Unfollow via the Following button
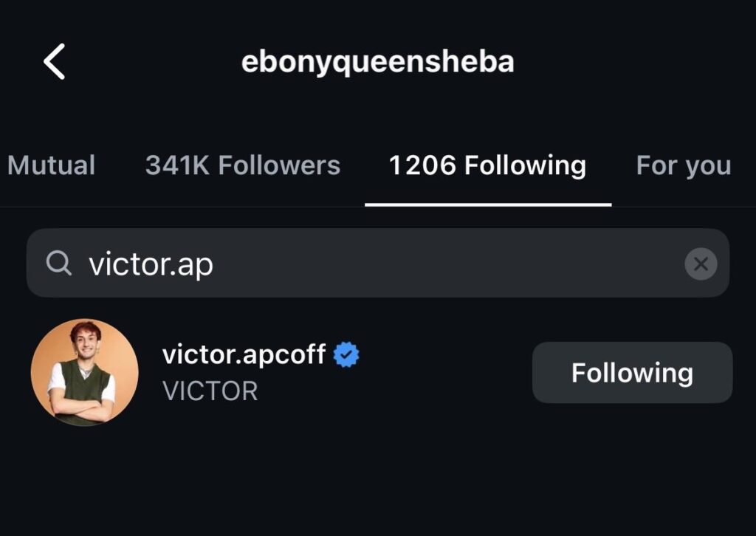 pos(632,373)
